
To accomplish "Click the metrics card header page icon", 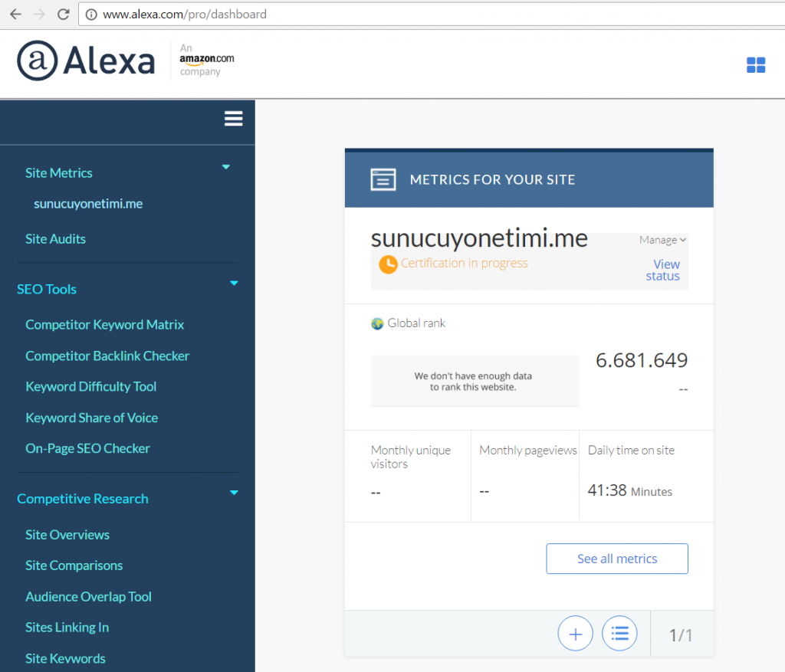I will click(x=383, y=179).
